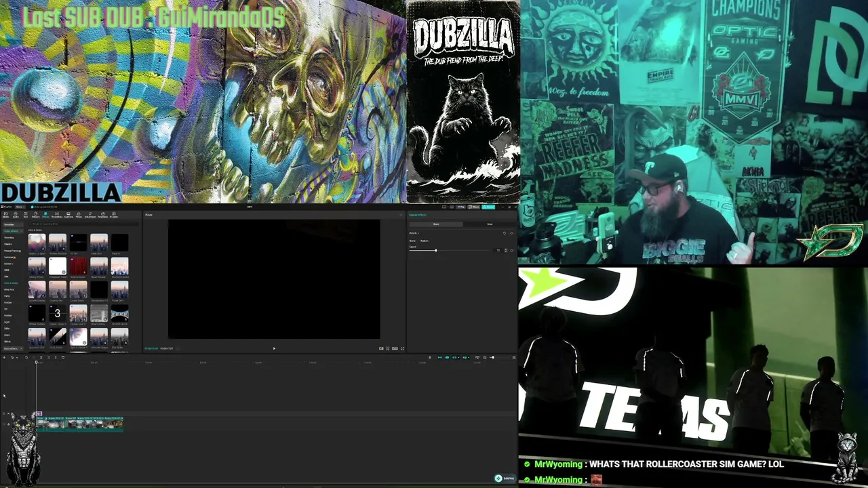Expand the Rotate section dropdown
The width and height of the screenshot is (868, 488).
pyautogui.click(x=414, y=233)
